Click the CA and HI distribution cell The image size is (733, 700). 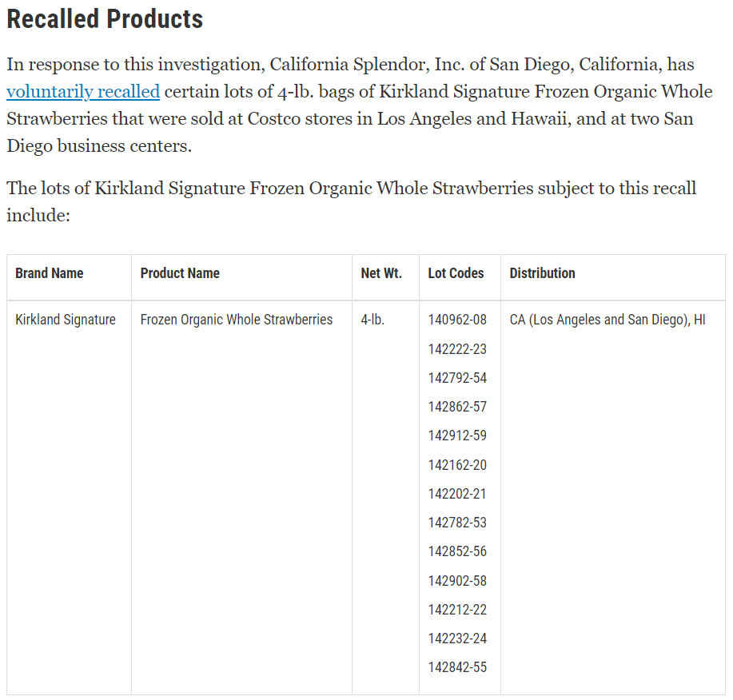coord(608,320)
